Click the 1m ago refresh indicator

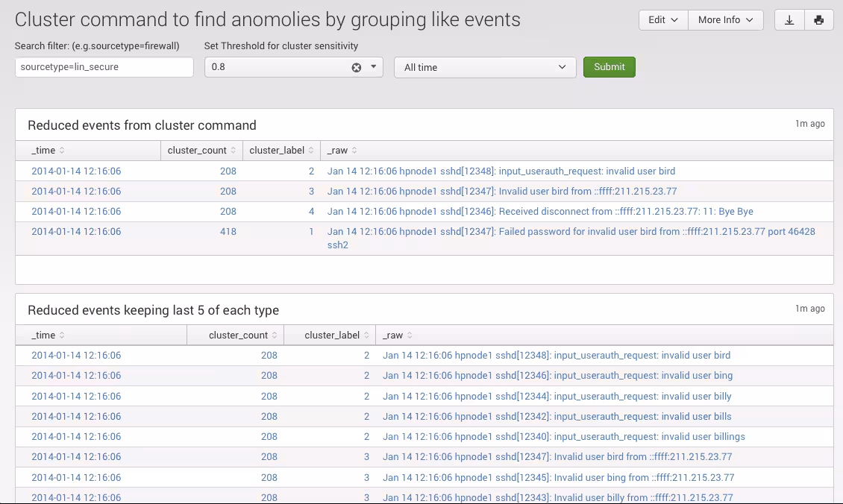(809, 124)
